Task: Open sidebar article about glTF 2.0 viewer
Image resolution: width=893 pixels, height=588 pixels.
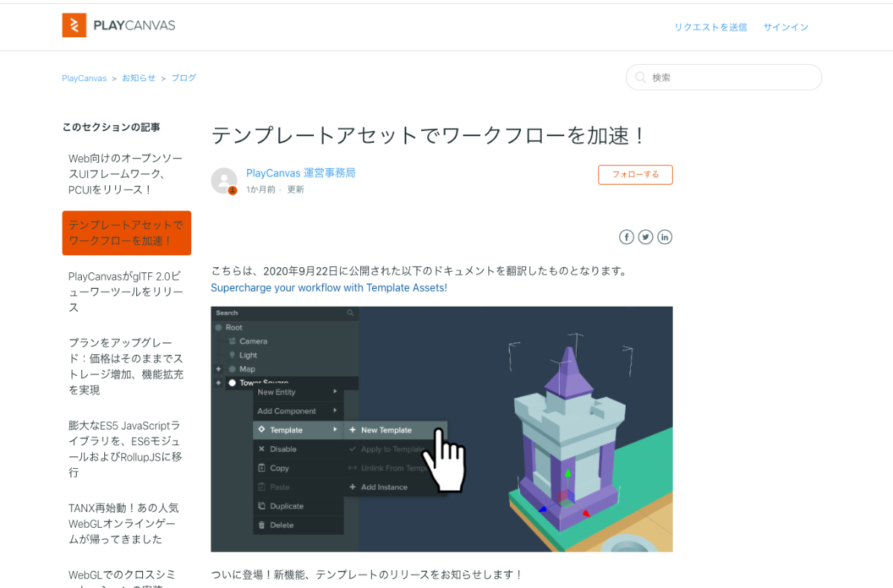Action: click(126, 292)
